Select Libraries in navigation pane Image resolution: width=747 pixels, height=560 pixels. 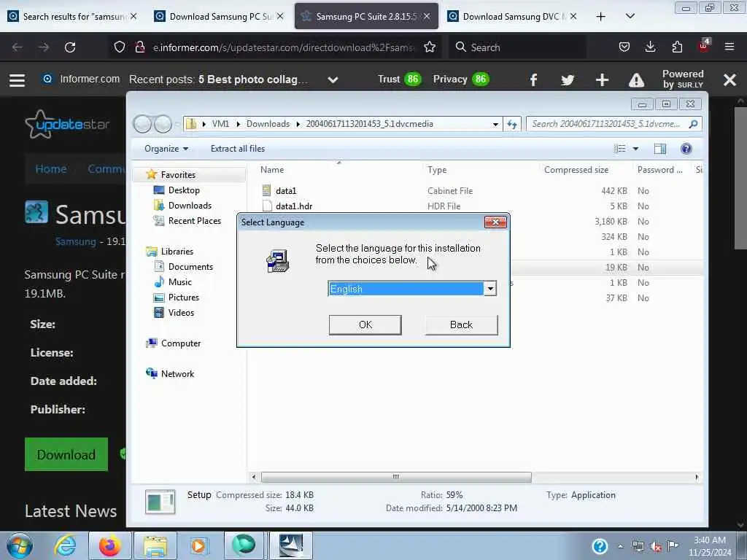click(x=177, y=252)
